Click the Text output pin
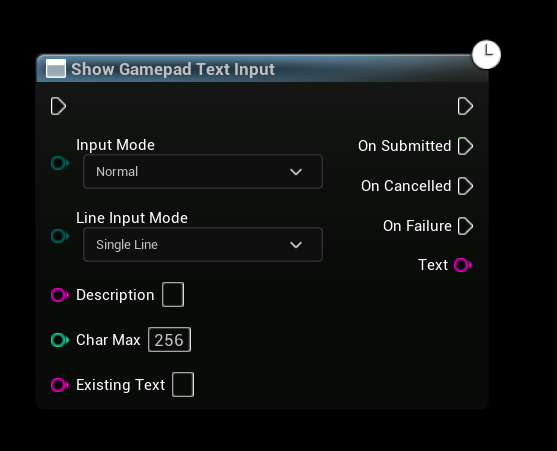 (463, 265)
